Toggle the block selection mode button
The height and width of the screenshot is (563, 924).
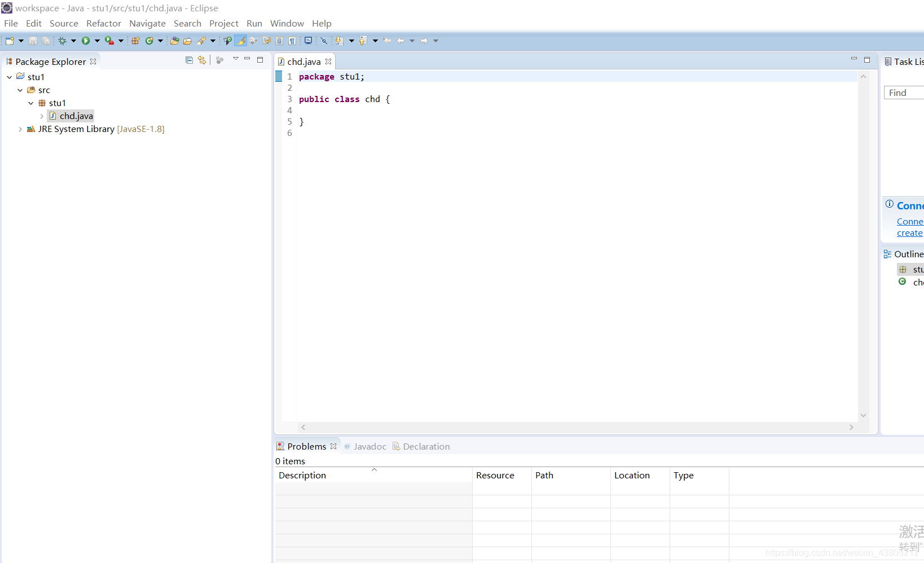(279, 41)
